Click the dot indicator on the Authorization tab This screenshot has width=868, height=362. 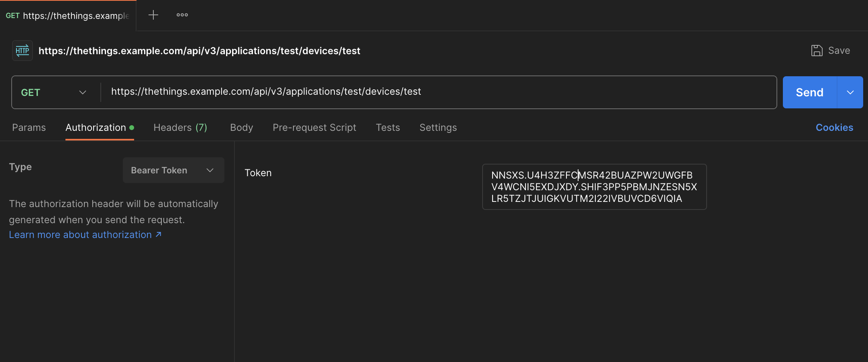(x=132, y=126)
